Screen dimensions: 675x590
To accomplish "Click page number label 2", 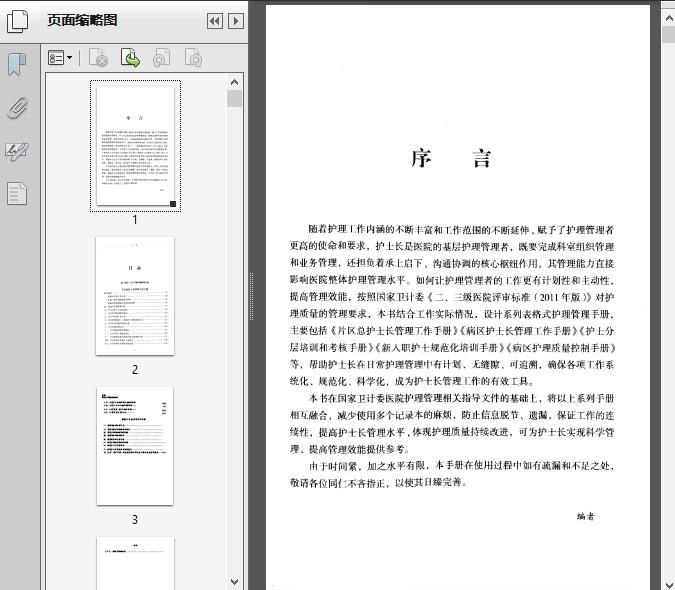I will pyautogui.click(x=135, y=370).
